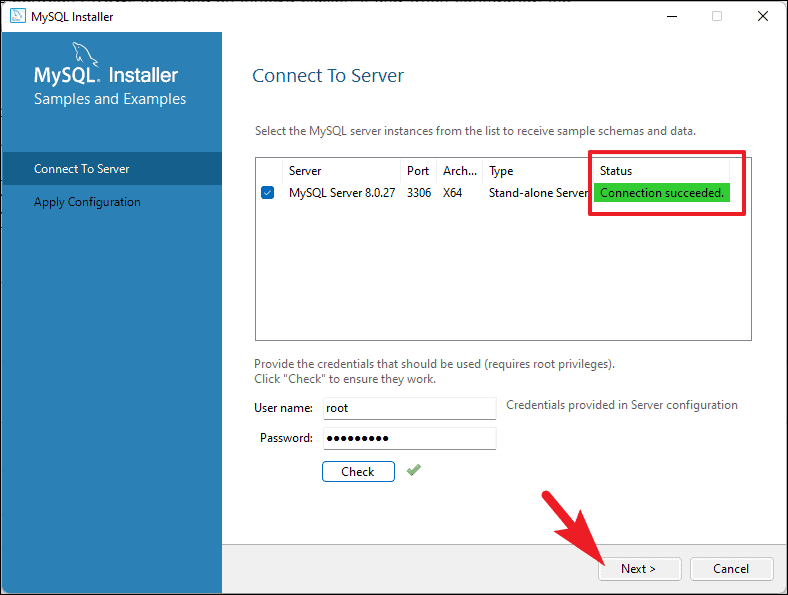
Task: Click the Credentials provided in Server configuration text
Action: coord(622,405)
